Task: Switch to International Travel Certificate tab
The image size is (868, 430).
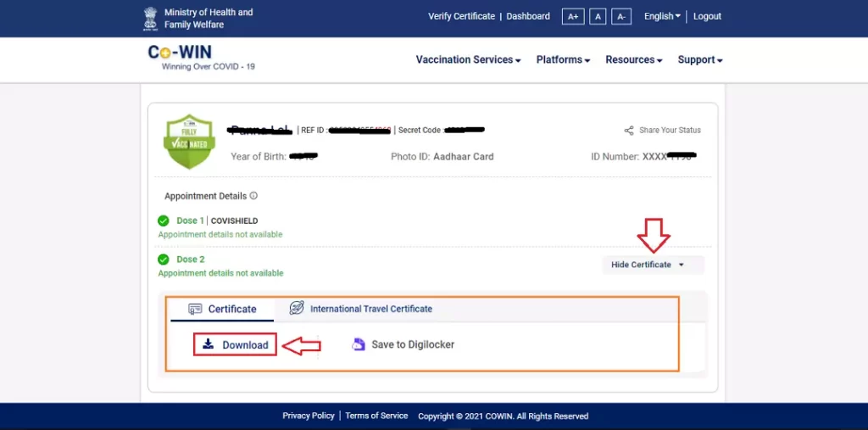Action: (x=361, y=309)
